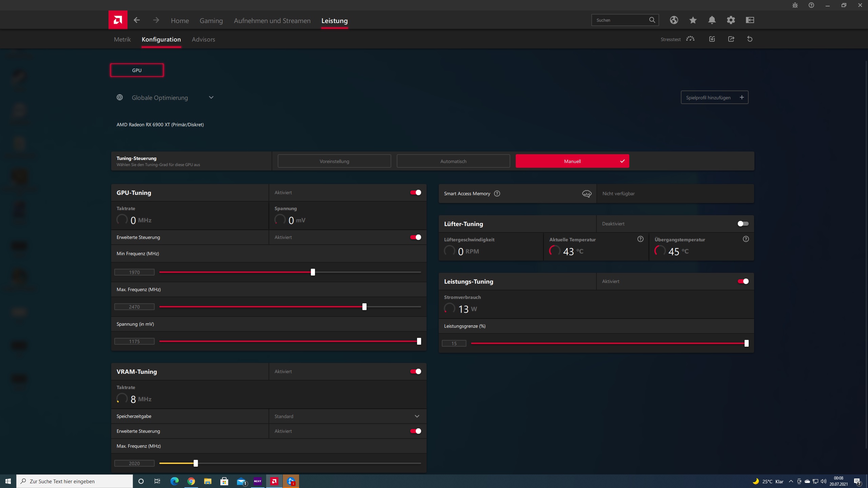Open search with the magnifier icon
This screenshot has height=488, width=868.
(x=652, y=20)
